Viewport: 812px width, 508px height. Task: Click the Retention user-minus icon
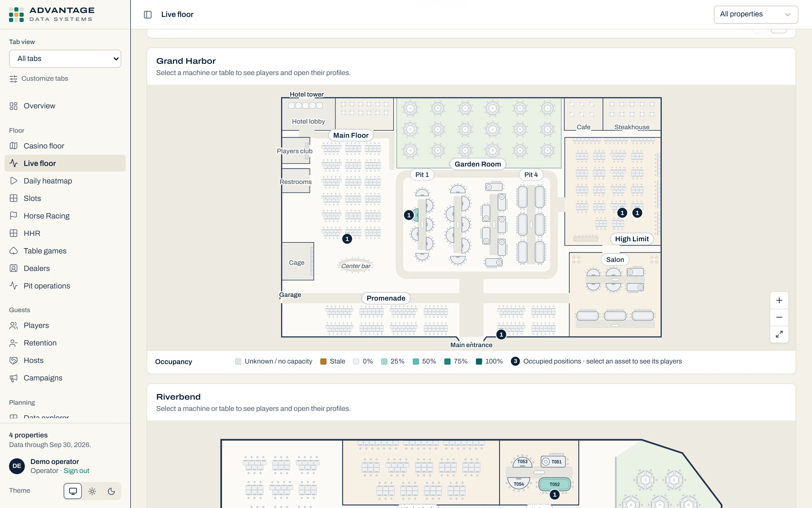[14, 343]
